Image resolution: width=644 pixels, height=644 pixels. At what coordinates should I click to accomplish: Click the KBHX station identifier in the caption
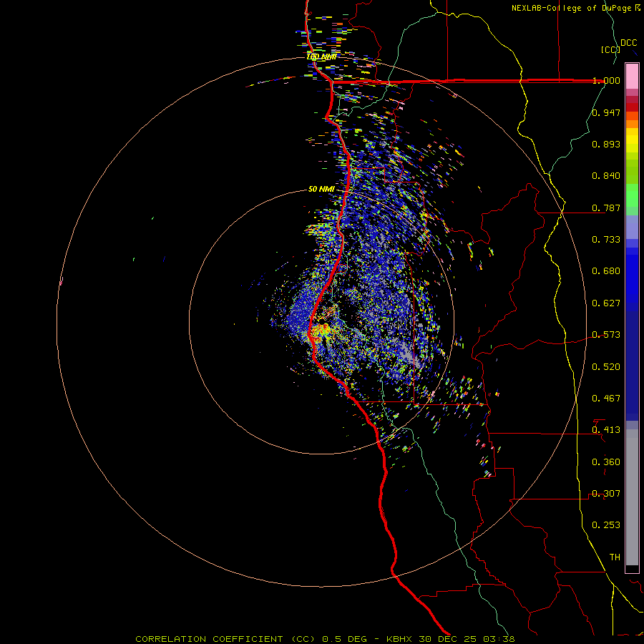(400, 639)
